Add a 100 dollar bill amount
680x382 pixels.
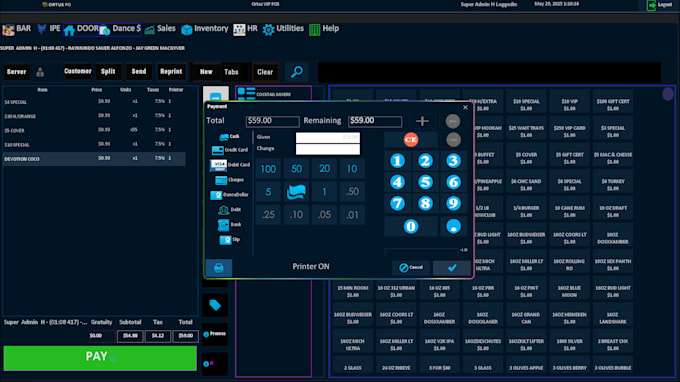(x=268, y=169)
